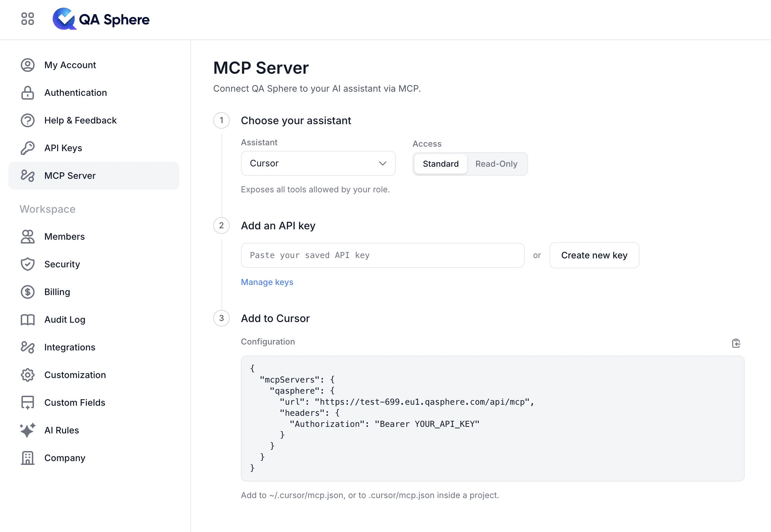Click the Security shield icon
771x532 pixels.
(28, 264)
